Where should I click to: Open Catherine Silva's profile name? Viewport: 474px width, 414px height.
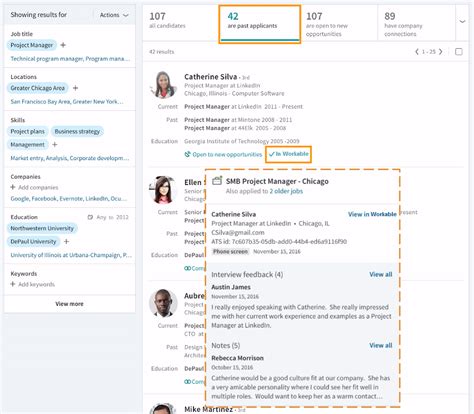pyautogui.click(x=211, y=77)
